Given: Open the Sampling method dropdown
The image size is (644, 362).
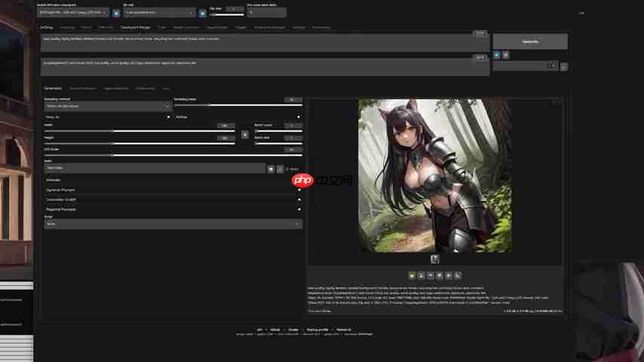Looking at the screenshot, I should click(x=108, y=106).
